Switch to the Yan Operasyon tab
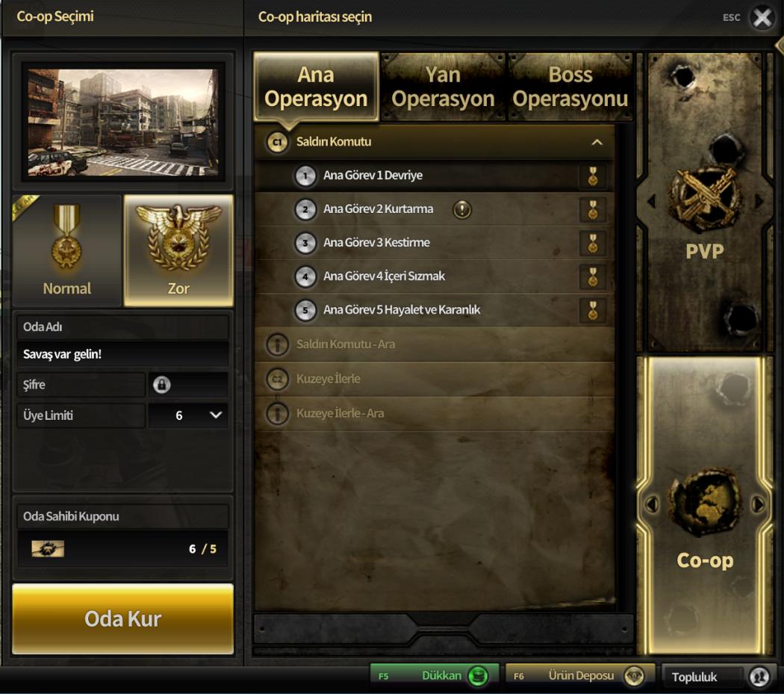Image resolution: width=784 pixels, height=694 pixels. [x=443, y=87]
